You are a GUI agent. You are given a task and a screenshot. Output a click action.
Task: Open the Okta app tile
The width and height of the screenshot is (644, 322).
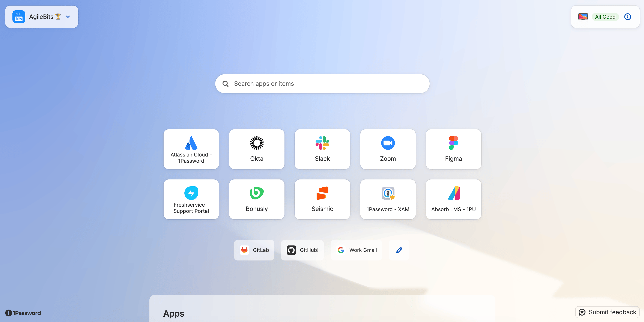coord(256,149)
